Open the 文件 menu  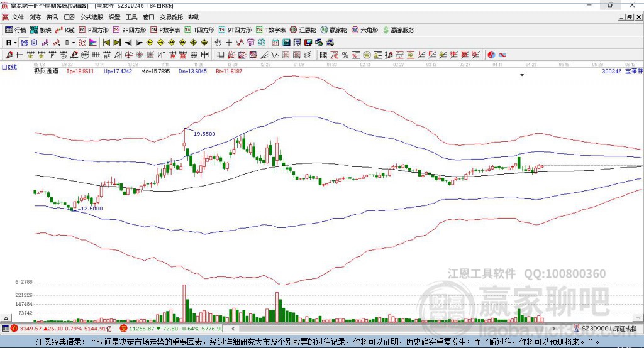pos(18,17)
